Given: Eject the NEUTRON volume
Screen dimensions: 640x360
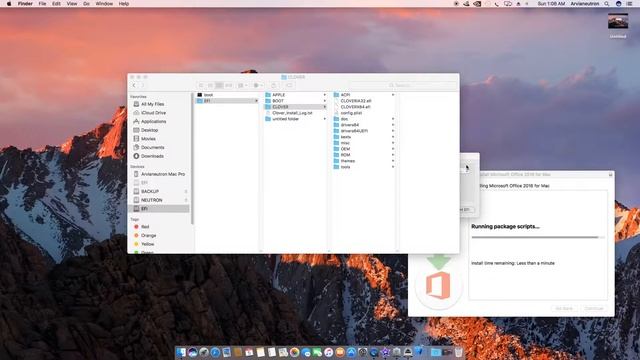Looking at the screenshot, I should (186, 200).
